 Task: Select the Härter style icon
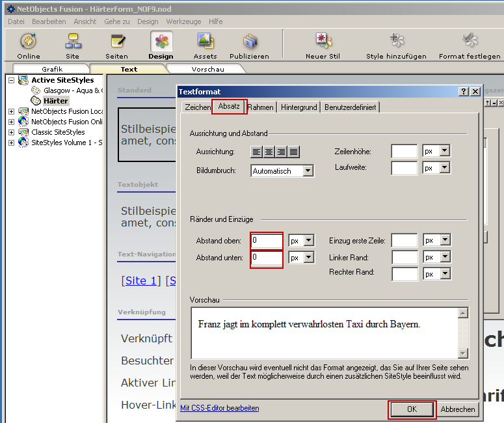[36, 101]
